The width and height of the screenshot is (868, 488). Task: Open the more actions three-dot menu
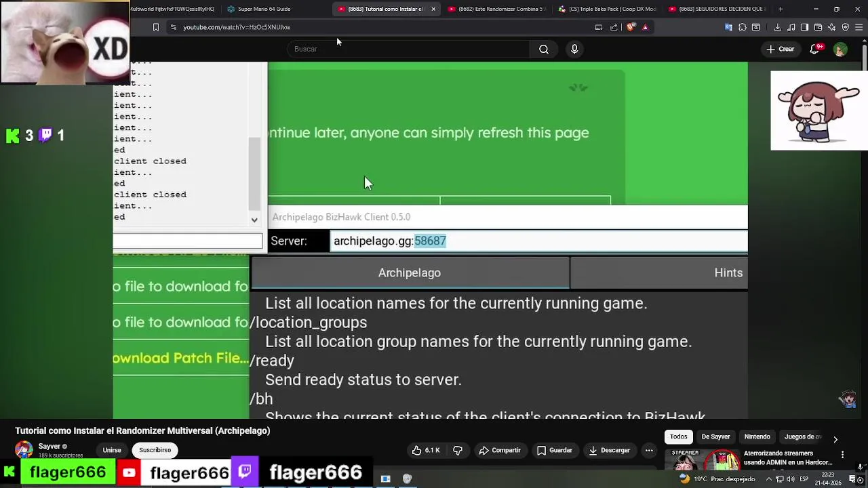coord(649,450)
